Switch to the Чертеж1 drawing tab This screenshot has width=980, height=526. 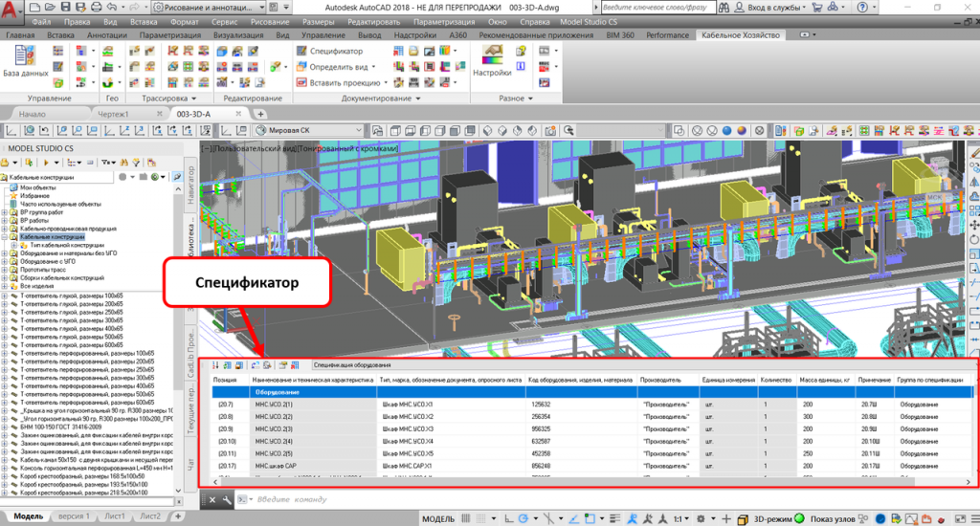coord(113,115)
